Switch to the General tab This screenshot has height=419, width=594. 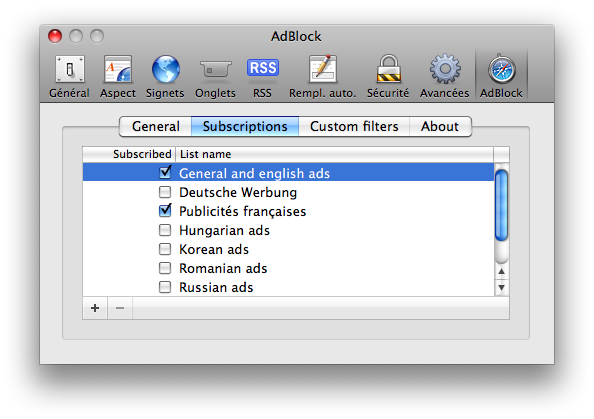[156, 126]
